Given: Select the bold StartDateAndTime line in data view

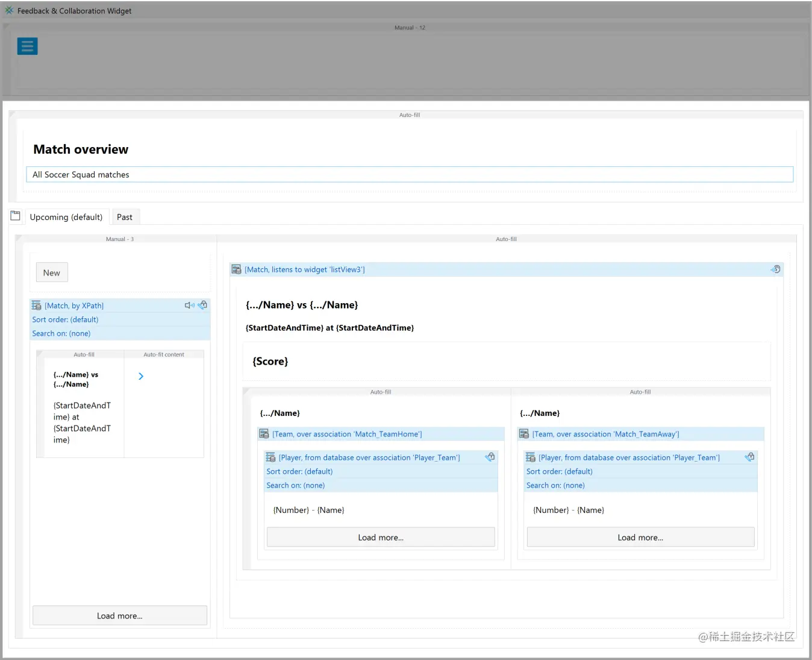Looking at the screenshot, I should click(x=329, y=328).
